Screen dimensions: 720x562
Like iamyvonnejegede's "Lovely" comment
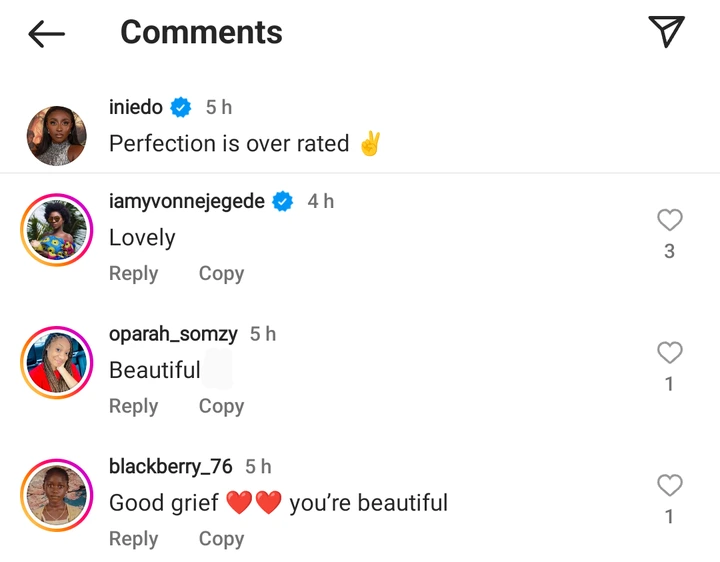[x=669, y=220]
